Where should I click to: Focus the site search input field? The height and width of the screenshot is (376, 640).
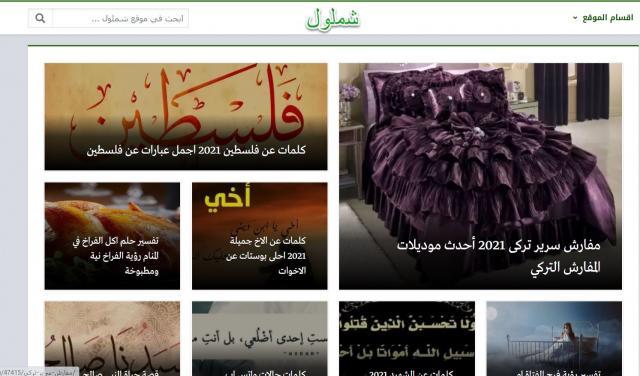pos(120,18)
